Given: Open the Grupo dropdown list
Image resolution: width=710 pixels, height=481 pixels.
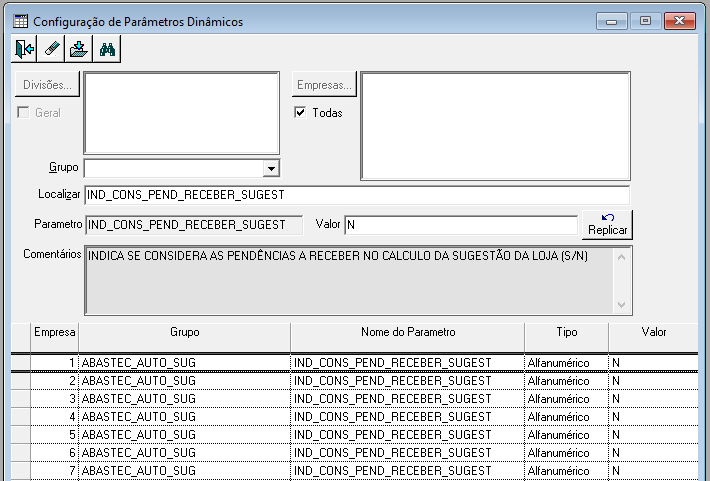Looking at the screenshot, I should (x=271, y=168).
